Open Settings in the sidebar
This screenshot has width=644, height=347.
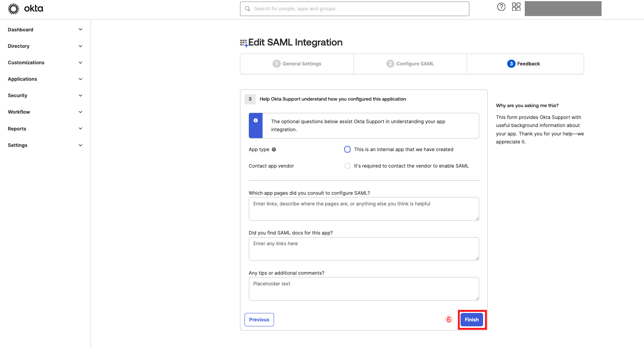18,145
